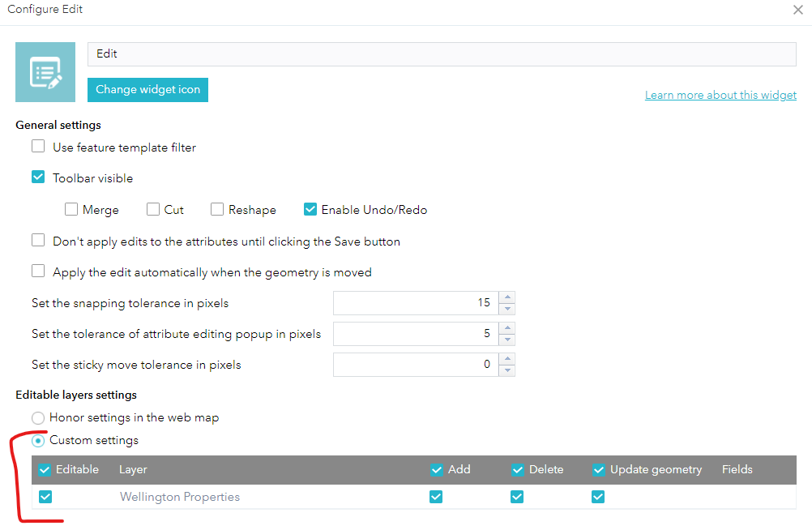This screenshot has width=812, height=530.
Task: Disable Enable Undo/Redo
Action: [310, 209]
